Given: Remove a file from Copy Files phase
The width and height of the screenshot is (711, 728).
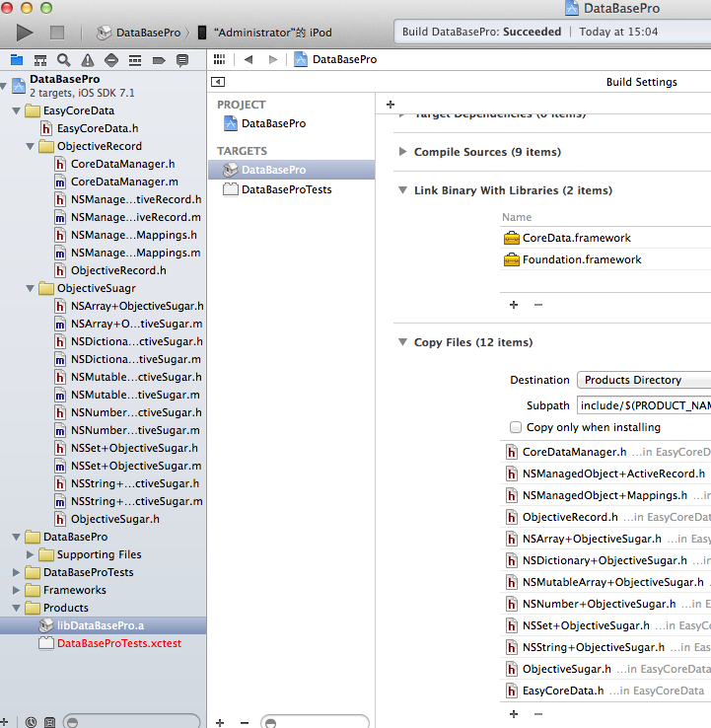Looking at the screenshot, I should (538, 713).
